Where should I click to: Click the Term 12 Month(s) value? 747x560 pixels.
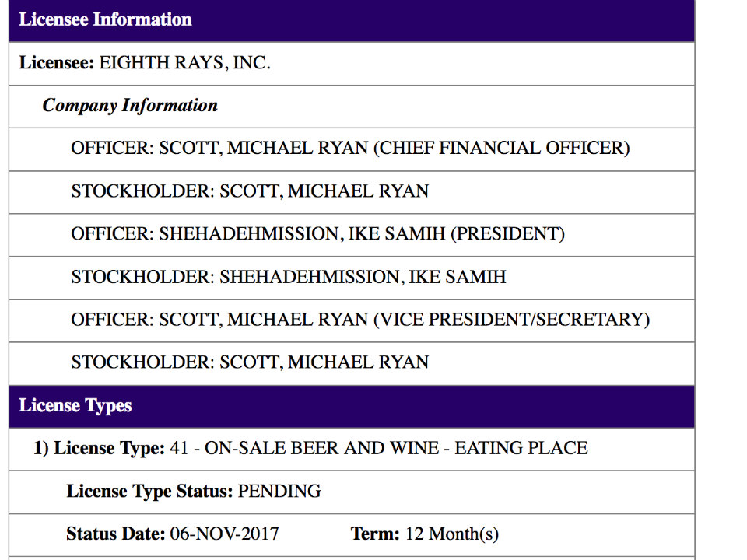451,534
